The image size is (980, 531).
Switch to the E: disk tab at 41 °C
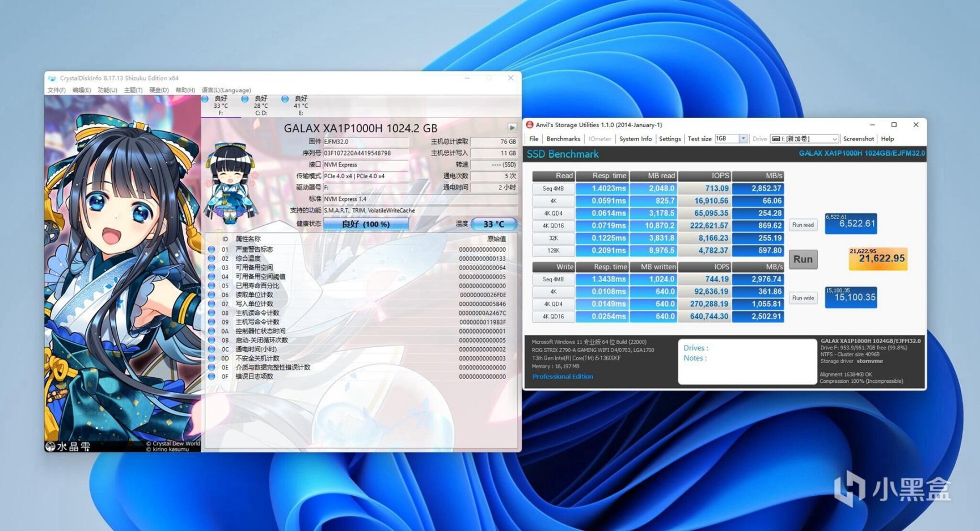(301, 106)
